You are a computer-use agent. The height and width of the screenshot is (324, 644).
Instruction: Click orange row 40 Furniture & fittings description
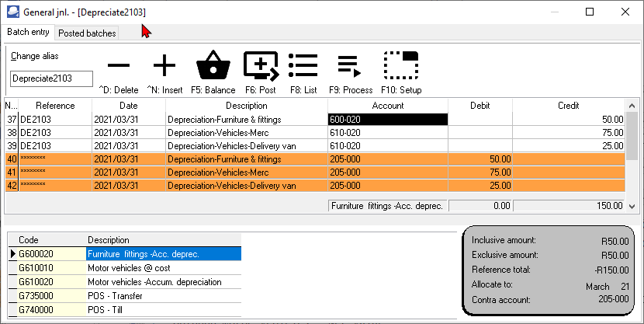(x=247, y=159)
